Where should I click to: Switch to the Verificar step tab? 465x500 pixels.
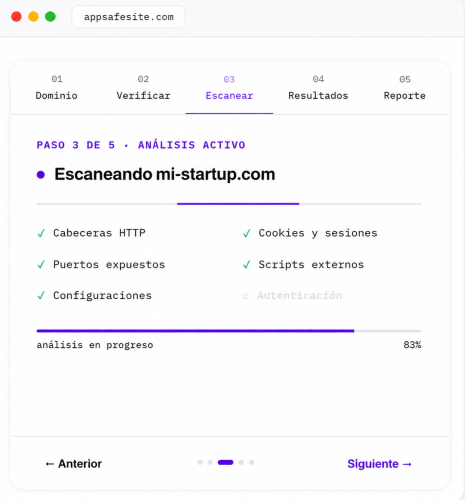tap(143, 88)
